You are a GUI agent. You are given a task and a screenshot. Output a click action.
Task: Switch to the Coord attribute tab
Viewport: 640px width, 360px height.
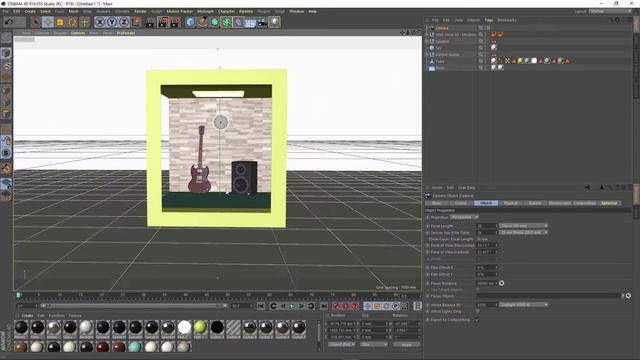point(461,203)
